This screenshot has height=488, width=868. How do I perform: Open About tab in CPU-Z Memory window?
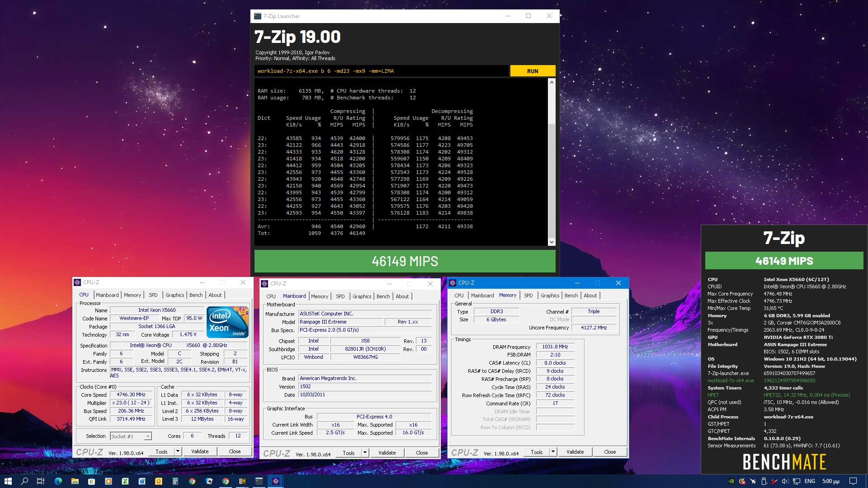(590, 296)
